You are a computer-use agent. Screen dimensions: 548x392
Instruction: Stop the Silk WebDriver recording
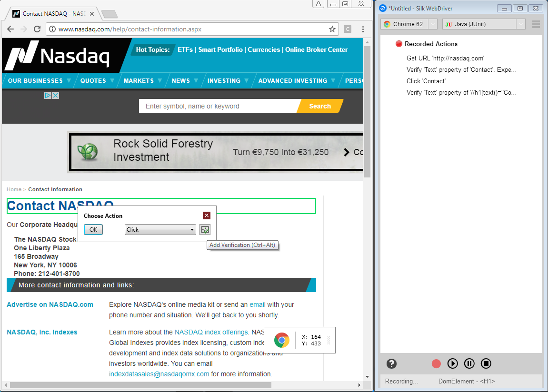486,364
